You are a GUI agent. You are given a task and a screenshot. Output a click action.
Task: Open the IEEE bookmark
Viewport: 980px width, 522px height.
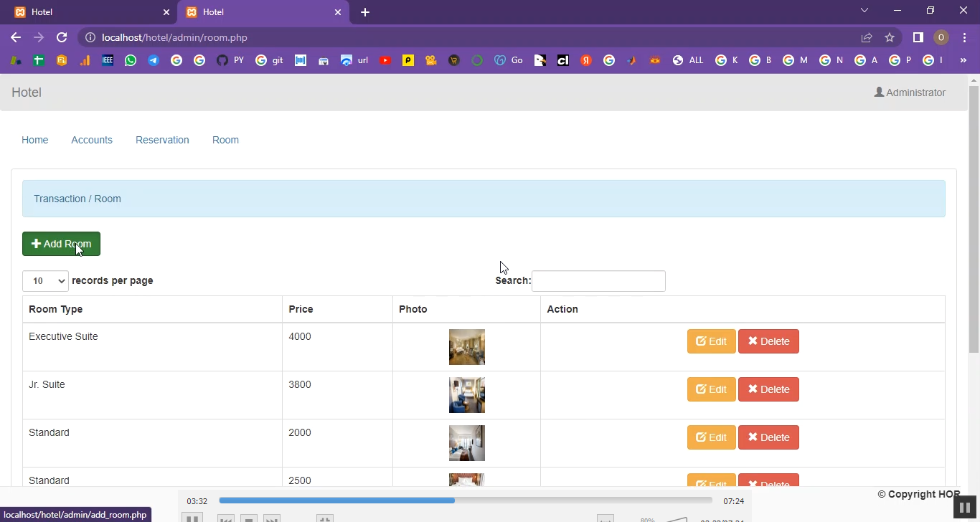pos(108,60)
